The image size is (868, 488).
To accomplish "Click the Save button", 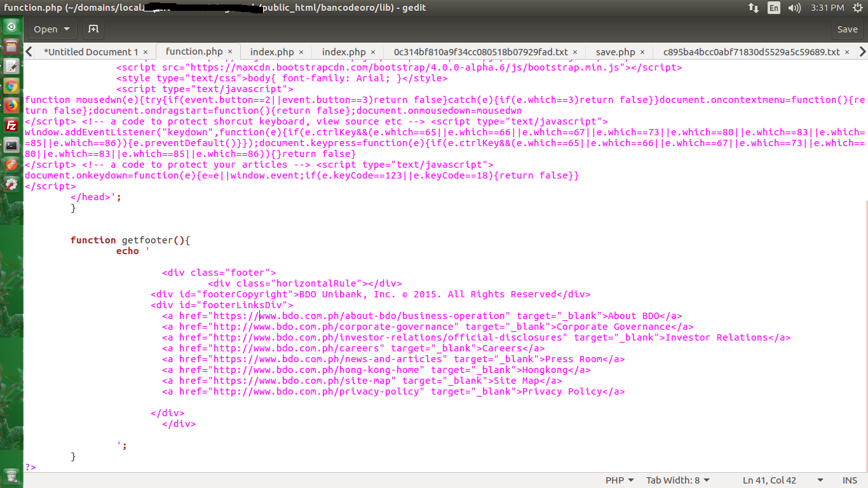I will point(847,29).
